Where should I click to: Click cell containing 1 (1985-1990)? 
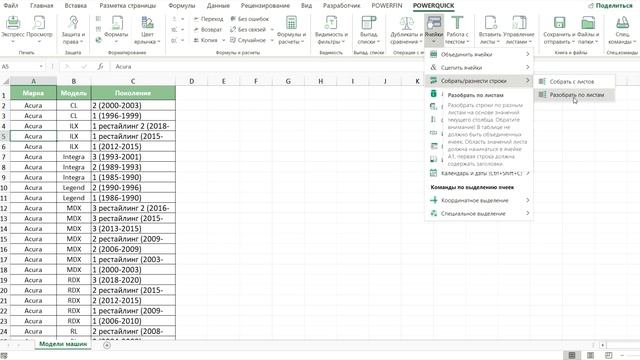point(133,177)
